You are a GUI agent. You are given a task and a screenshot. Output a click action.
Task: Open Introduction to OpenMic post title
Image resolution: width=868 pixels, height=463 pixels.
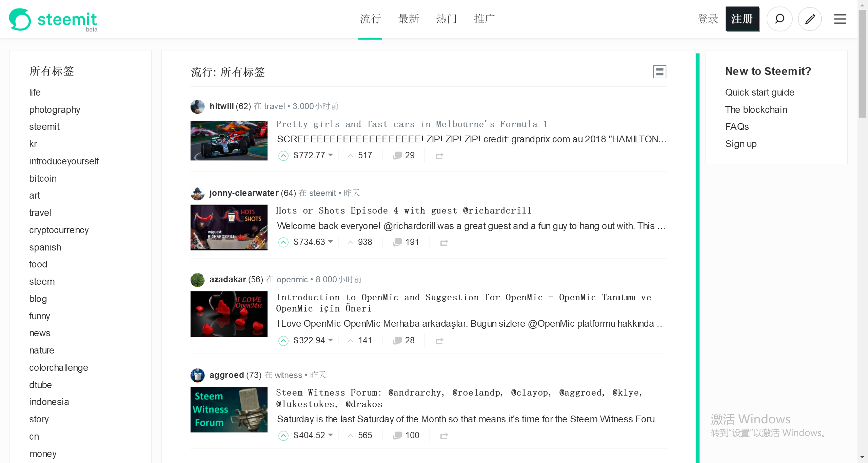point(463,303)
